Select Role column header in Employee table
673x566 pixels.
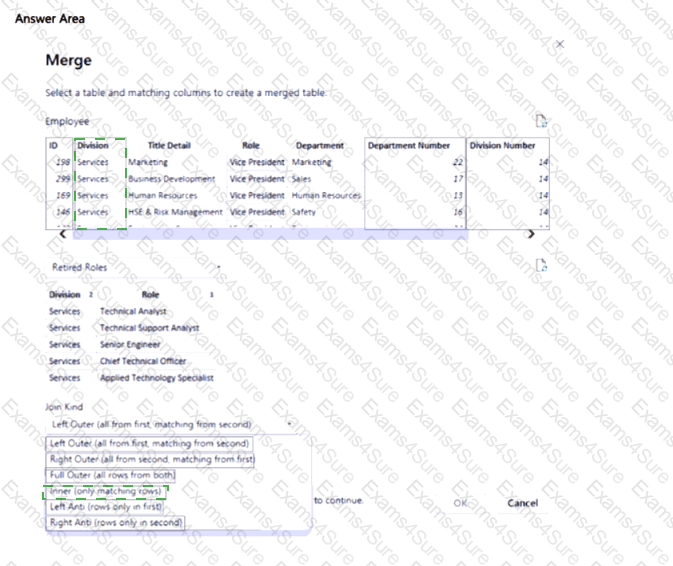(250, 145)
